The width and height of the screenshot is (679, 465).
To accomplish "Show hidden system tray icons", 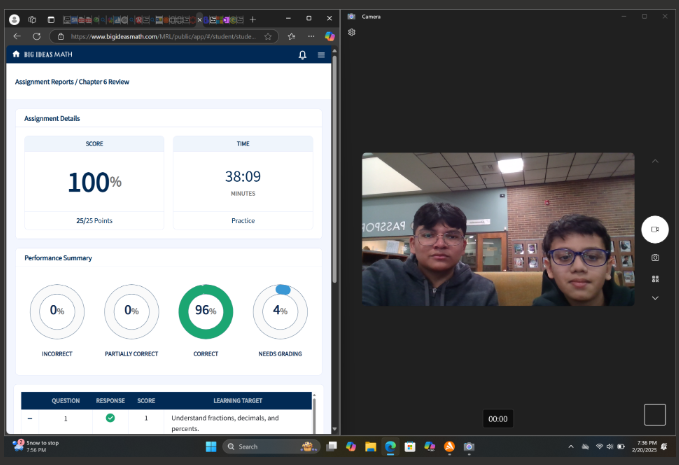I will [571, 446].
